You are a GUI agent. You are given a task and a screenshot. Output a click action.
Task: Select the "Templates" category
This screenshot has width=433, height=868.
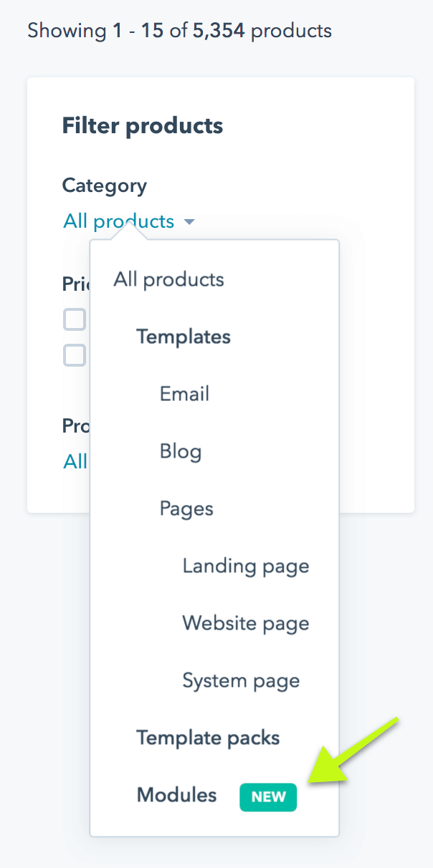tap(183, 337)
